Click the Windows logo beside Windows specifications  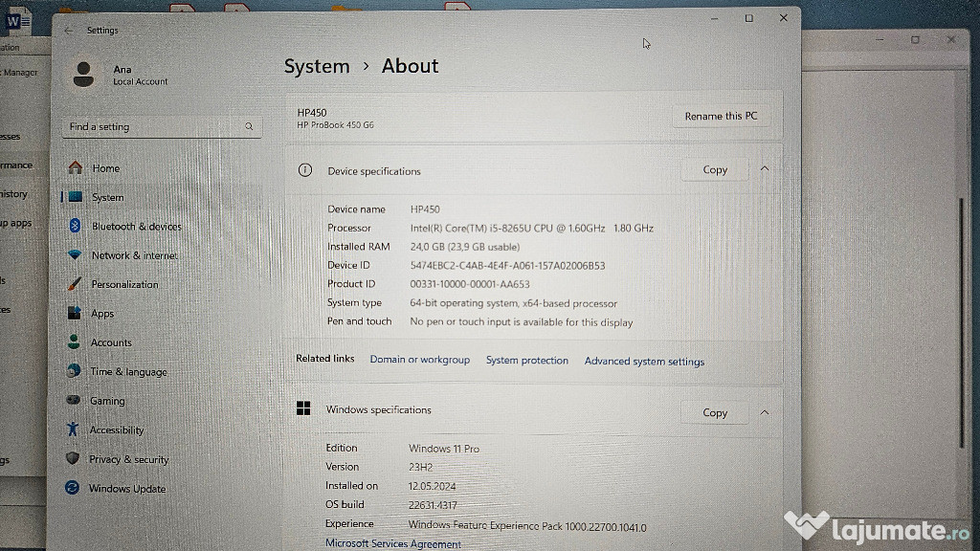tap(303, 408)
